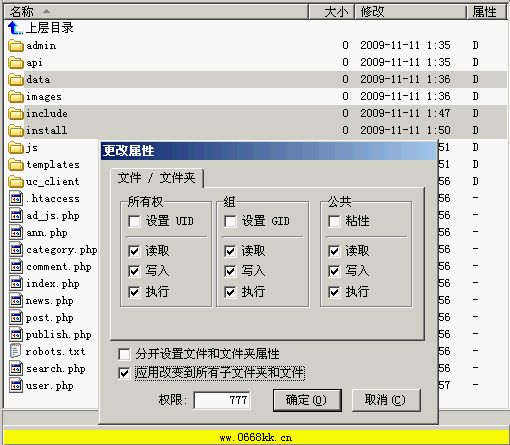Viewport: 510px width, 445px height.
Task: Click the images row's date 2009-11-11 1:36
Action: click(405, 96)
